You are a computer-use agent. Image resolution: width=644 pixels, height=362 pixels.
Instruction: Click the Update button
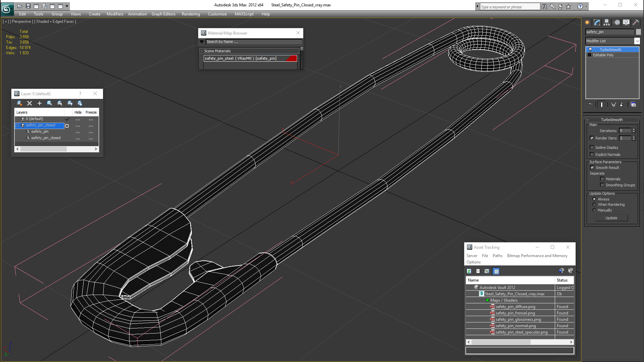pos(611,218)
